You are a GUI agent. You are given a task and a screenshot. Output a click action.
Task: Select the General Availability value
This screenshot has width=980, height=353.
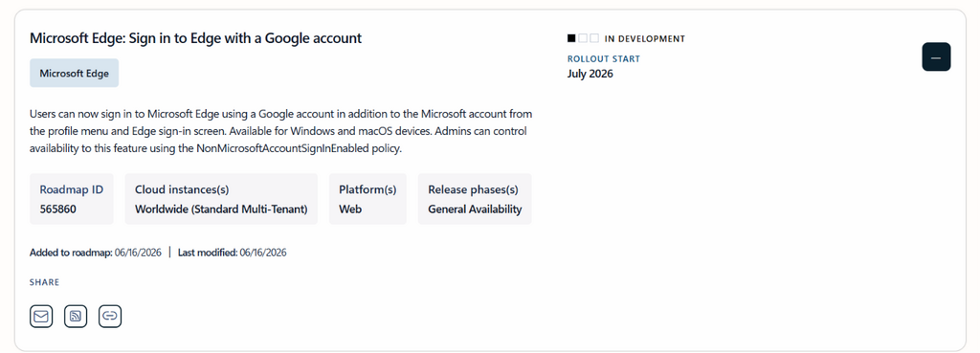(x=475, y=210)
